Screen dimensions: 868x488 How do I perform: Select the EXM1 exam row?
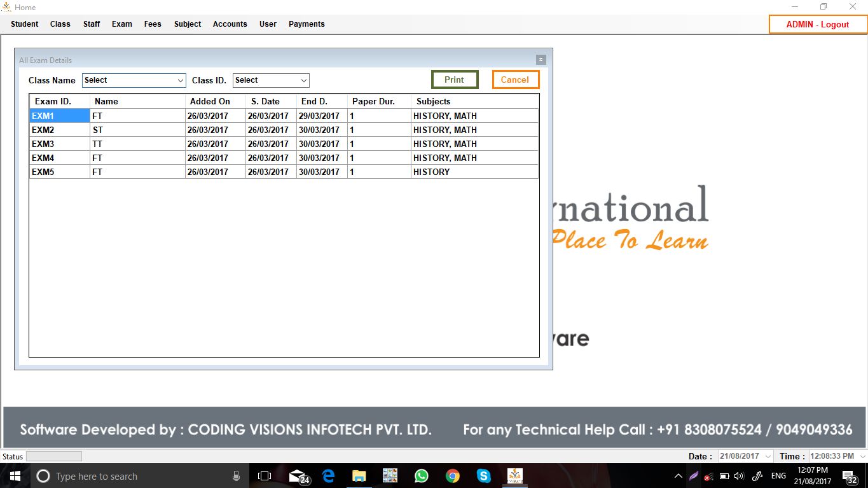[x=284, y=116]
